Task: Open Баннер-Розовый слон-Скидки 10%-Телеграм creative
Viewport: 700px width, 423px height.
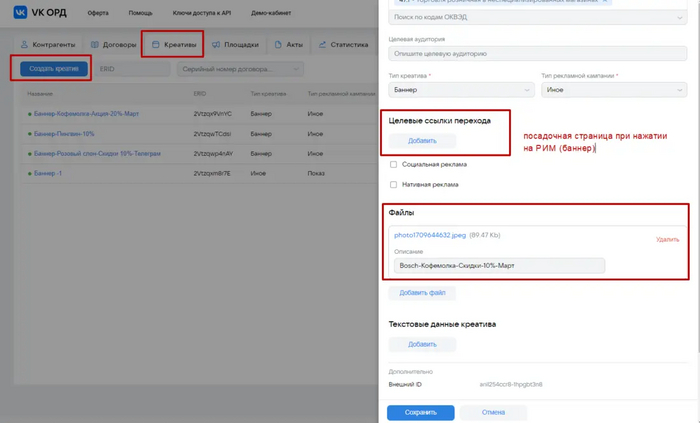Action: pos(97,153)
